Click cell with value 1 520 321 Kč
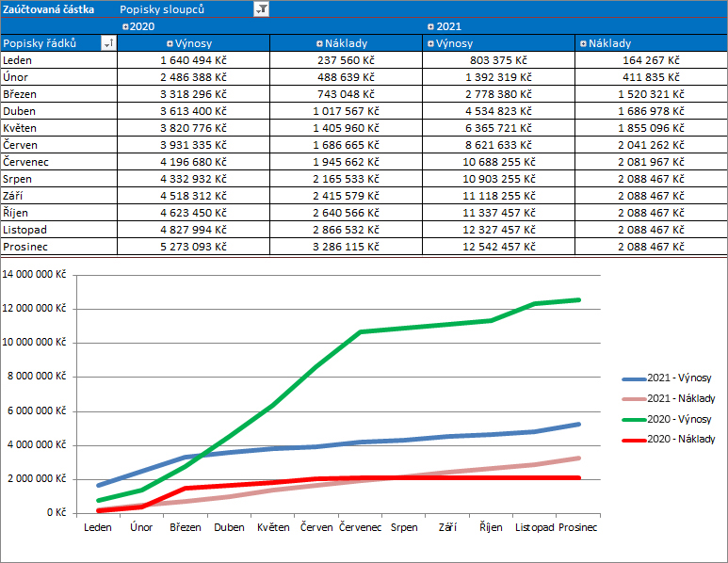Viewport: 728px width, 563px height. 652,94
